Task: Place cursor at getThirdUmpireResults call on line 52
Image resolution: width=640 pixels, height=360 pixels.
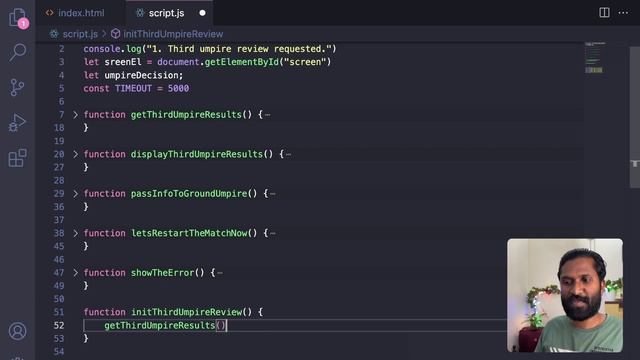Action: tap(160, 325)
